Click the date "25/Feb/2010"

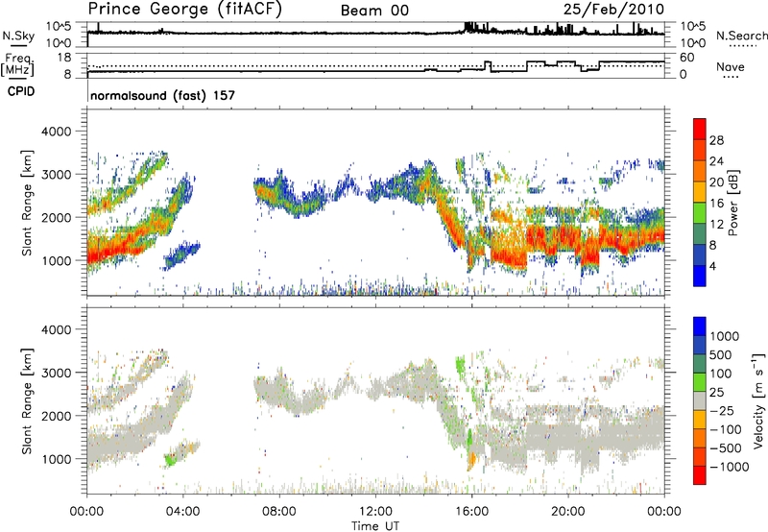613,10
